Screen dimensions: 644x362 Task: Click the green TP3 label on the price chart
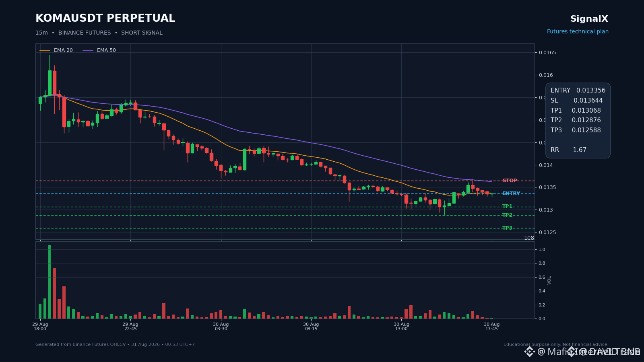(507, 228)
